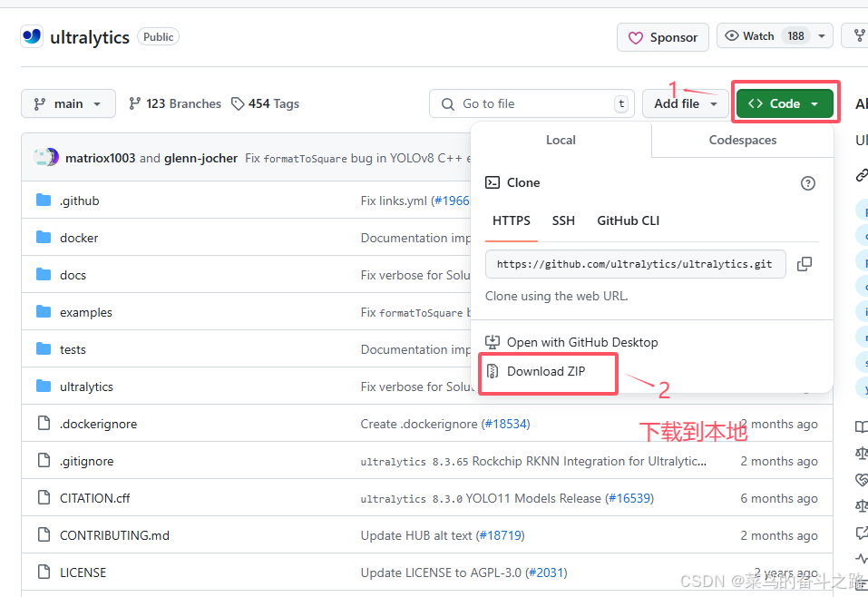
Task: Open the tests folder name
Action: click(x=73, y=349)
